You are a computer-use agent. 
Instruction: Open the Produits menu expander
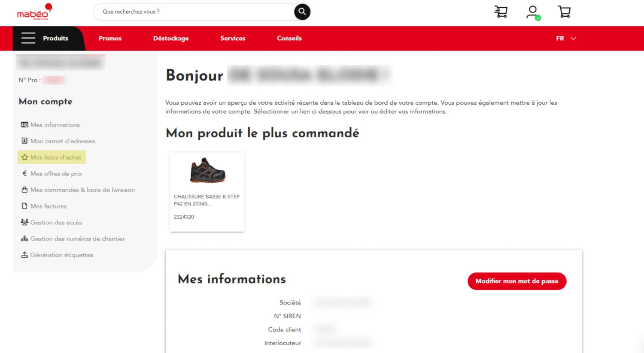tap(55, 38)
